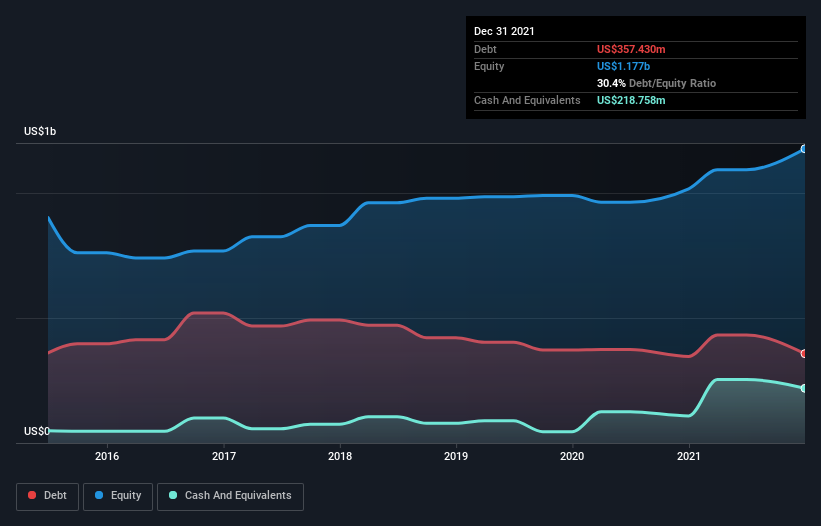Click the Dec 31 2021 tooltip date
821x526 pixels.
pos(504,31)
